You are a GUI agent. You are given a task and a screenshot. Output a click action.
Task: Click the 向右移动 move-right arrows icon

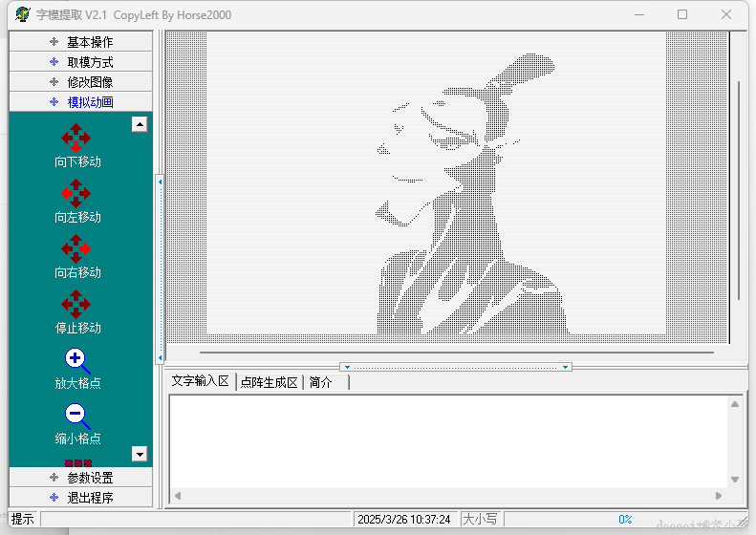pos(76,248)
